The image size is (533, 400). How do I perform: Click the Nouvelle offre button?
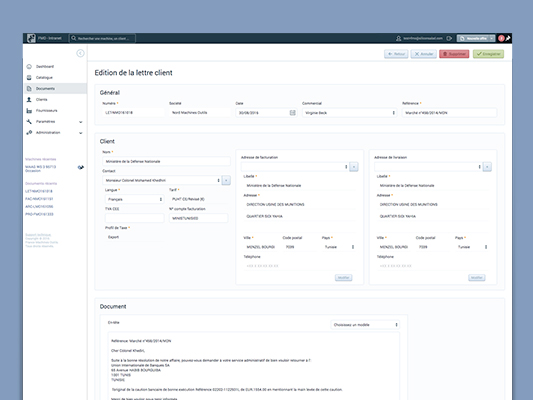click(x=473, y=38)
